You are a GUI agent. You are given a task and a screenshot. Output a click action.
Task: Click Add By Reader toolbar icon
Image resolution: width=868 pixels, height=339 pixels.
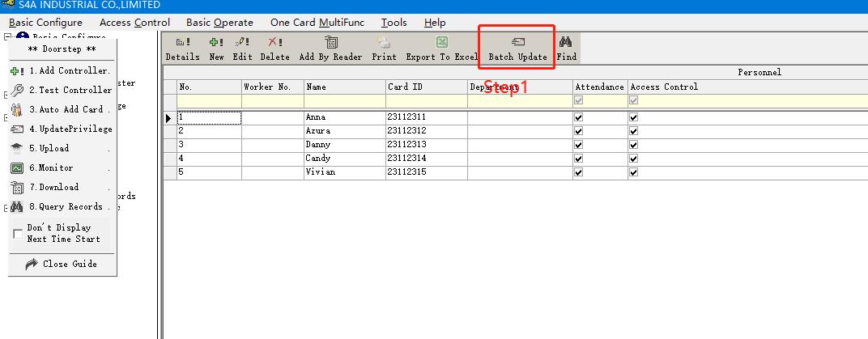tap(330, 43)
